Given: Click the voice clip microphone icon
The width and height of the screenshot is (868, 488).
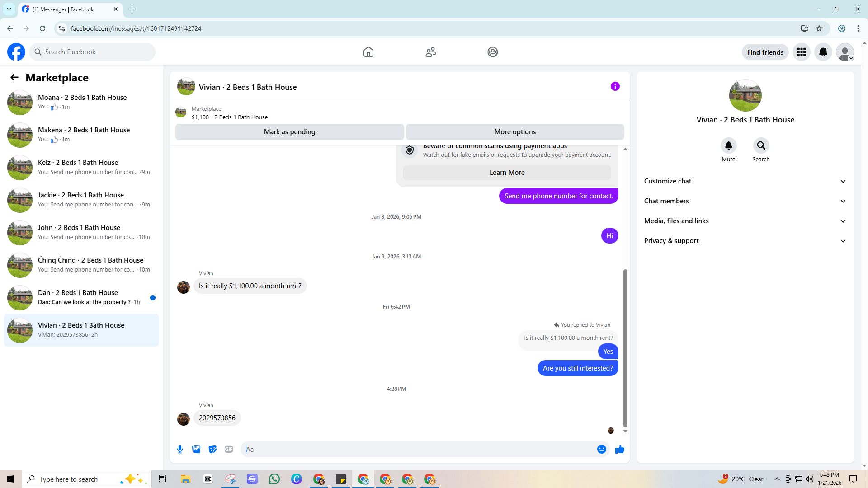Looking at the screenshot, I should click(180, 449).
